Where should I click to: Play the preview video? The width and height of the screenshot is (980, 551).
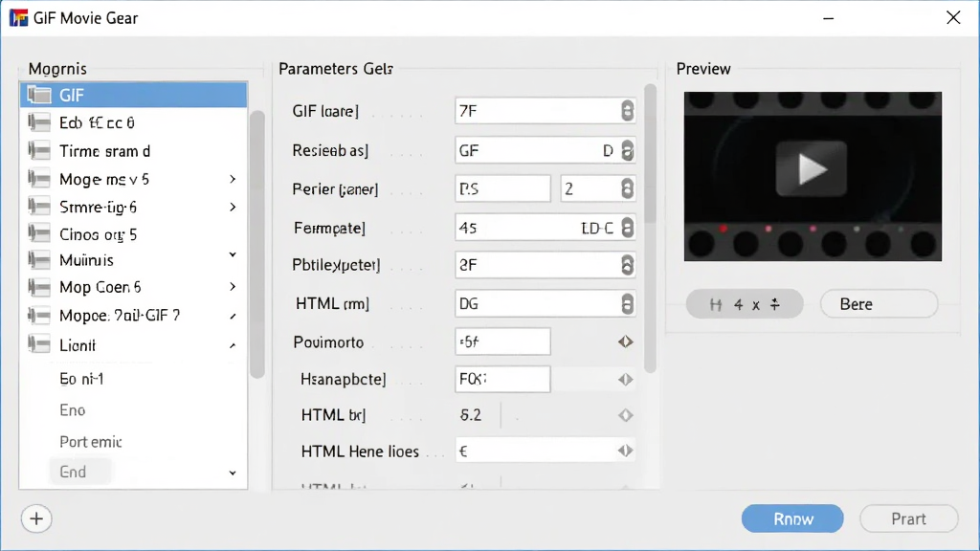point(812,168)
